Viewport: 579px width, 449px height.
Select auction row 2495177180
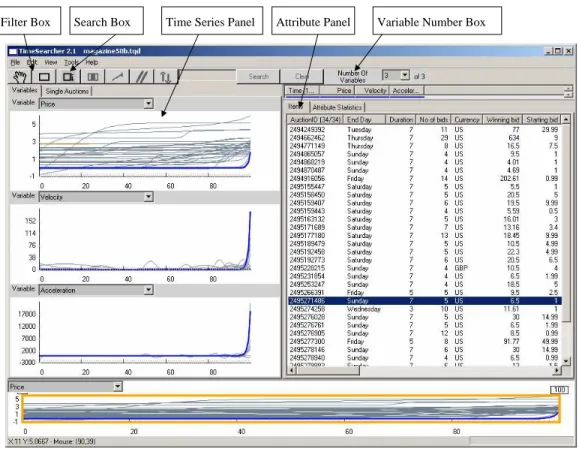pos(424,235)
